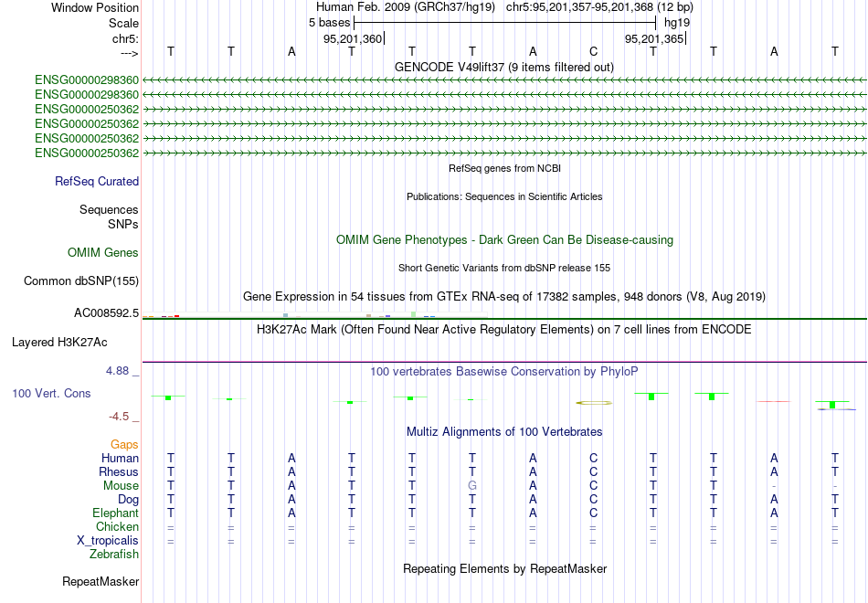
Task: Open Publications: Sequences in Scientific Articles title
Action: coord(504,196)
